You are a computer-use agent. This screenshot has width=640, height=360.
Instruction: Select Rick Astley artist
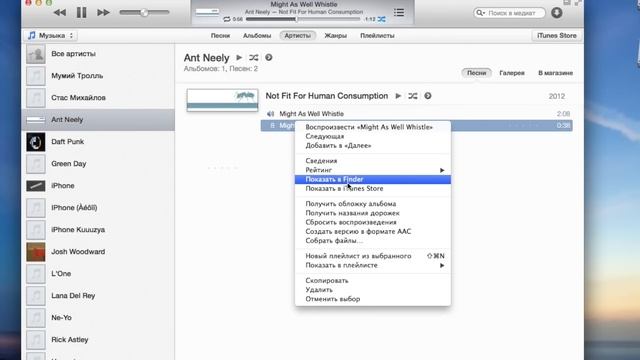[98, 340]
